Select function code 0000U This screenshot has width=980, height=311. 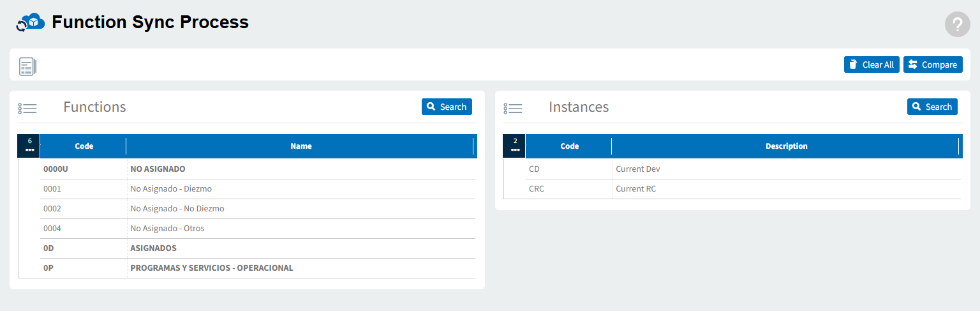(56, 169)
